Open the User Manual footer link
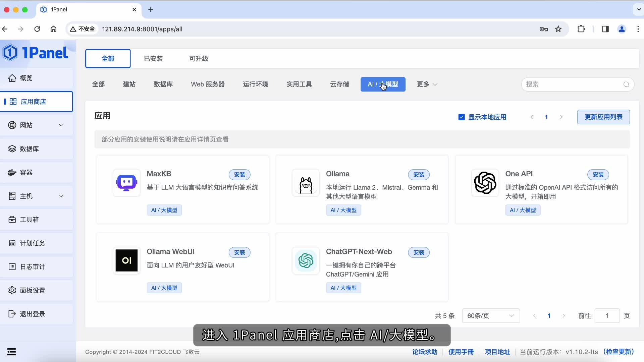 pos(461,352)
